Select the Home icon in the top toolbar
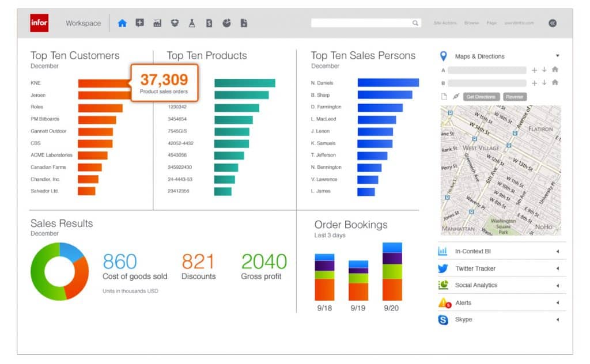Image resolution: width=590 pixels, height=364 pixels. [x=123, y=23]
